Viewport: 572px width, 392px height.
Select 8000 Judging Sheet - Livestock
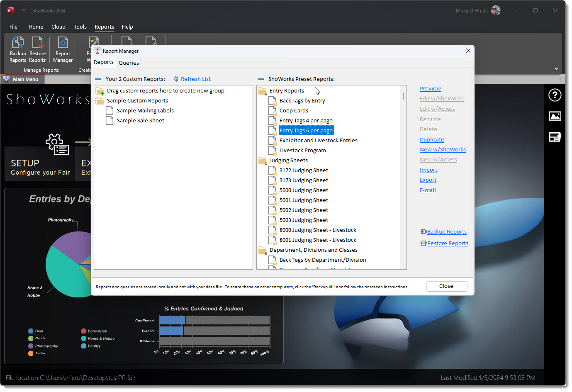pos(318,230)
